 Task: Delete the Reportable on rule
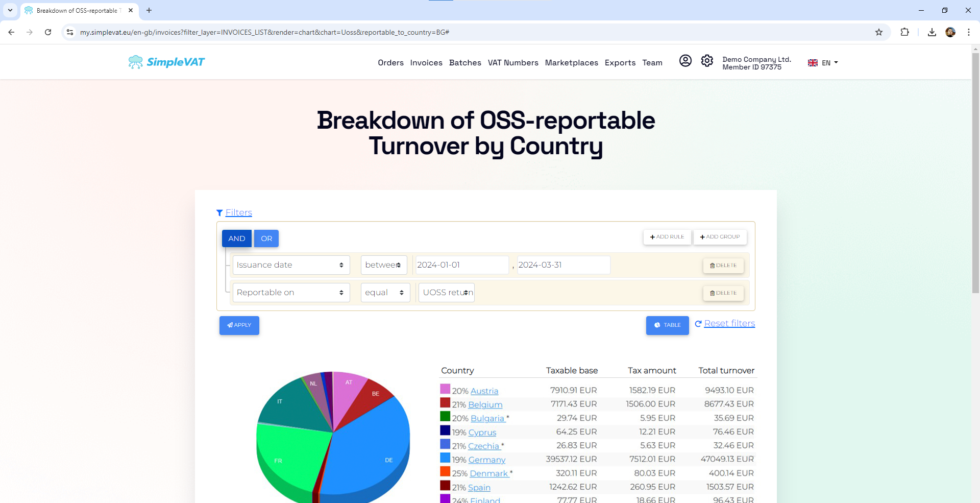click(723, 293)
